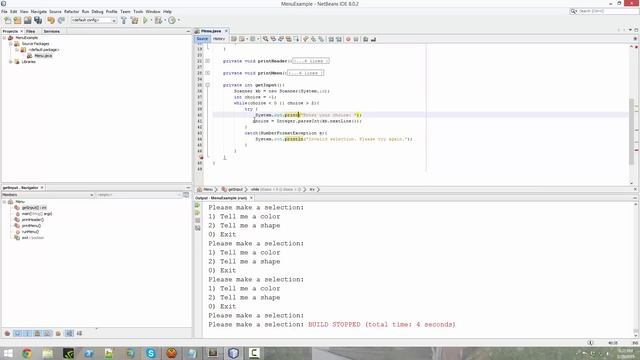The width and height of the screenshot is (640, 360).
Task: Select printHeader() in the Navigator
Action: 33,220
